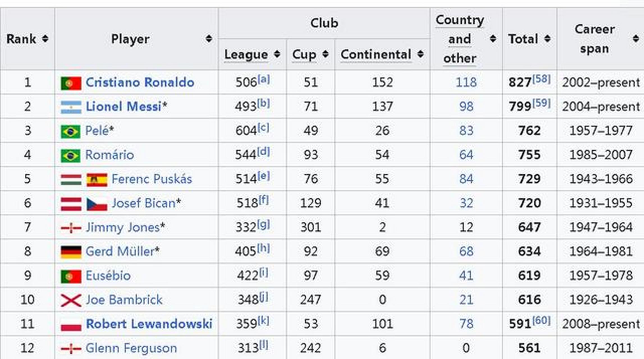Sort by Continental goals arrow icon

click(x=420, y=54)
